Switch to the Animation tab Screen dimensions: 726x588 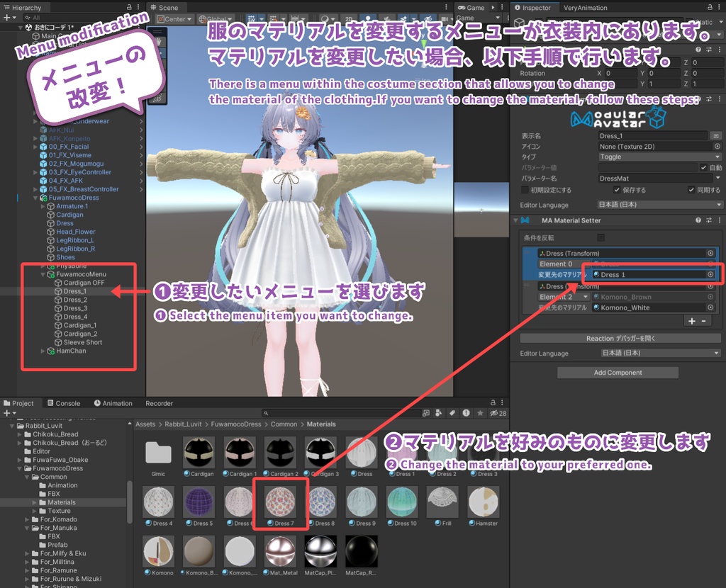pyautogui.click(x=113, y=403)
